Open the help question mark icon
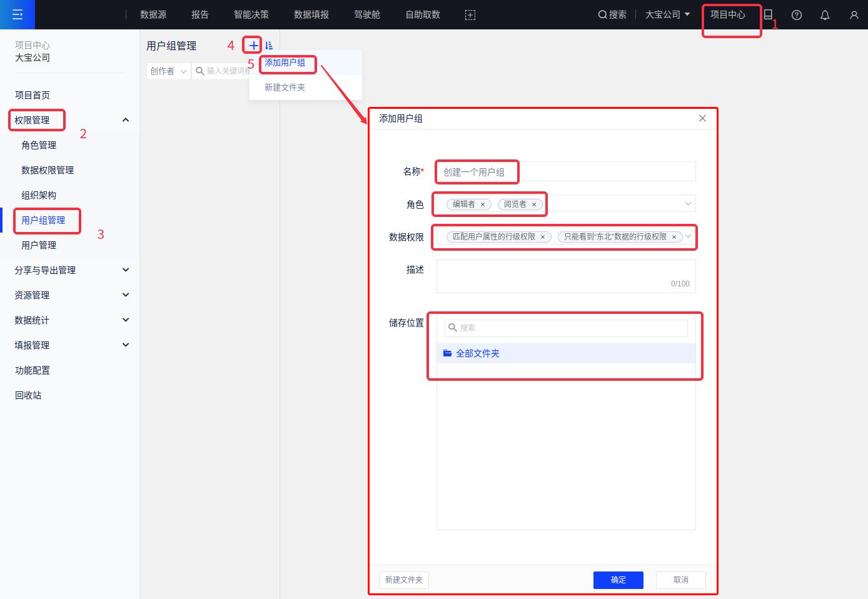 point(797,15)
